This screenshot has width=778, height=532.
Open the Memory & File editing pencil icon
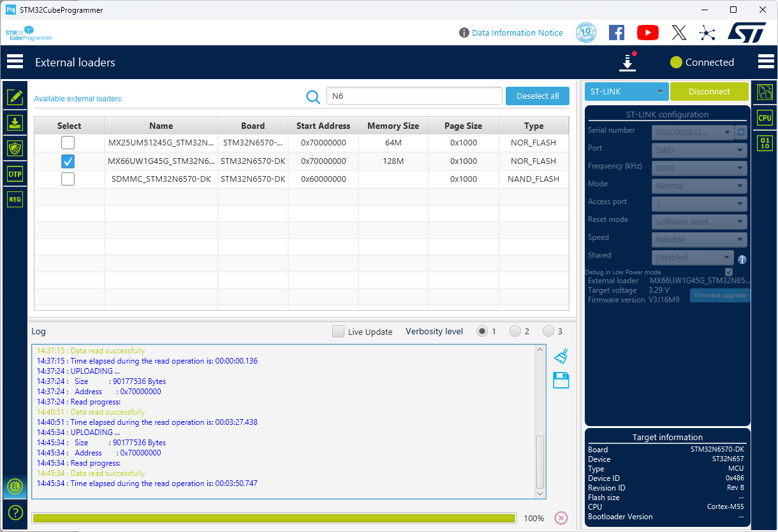coord(15,97)
